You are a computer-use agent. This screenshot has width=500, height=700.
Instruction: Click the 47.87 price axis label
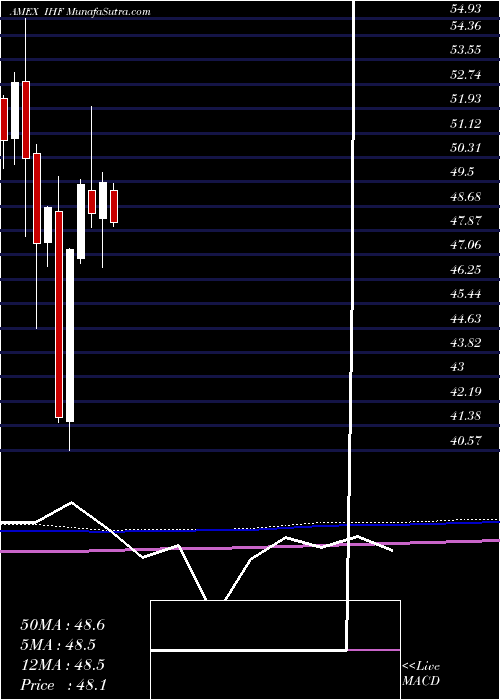point(466,221)
